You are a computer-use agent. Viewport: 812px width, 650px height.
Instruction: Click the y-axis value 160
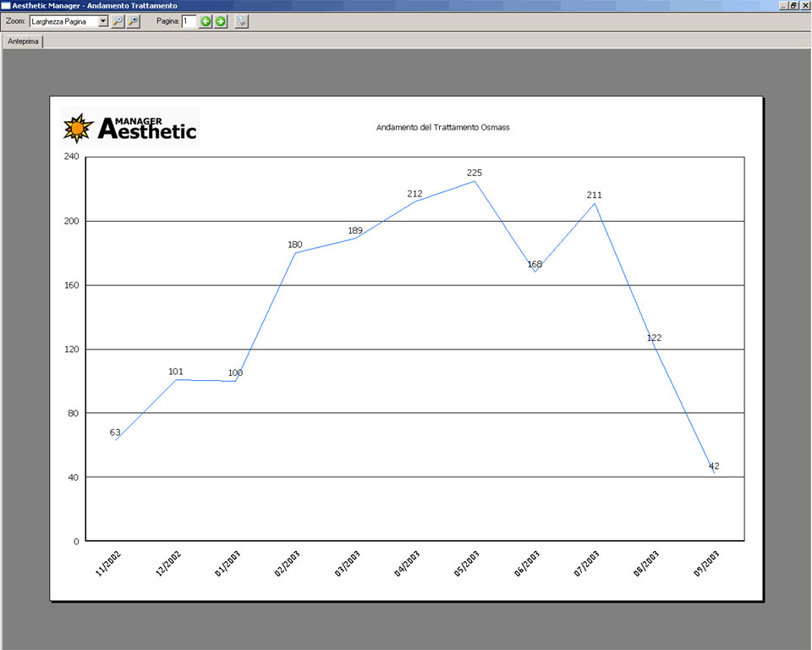pyautogui.click(x=71, y=285)
